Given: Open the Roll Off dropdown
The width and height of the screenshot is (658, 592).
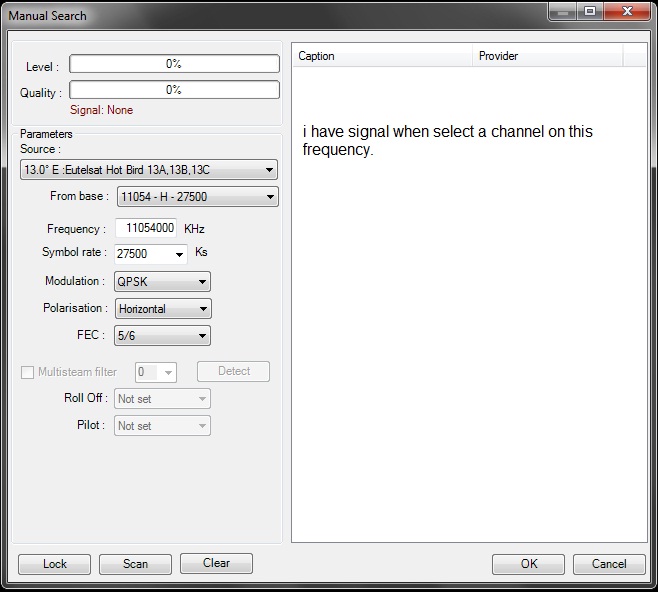Looking at the screenshot, I should pyautogui.click(x=162, y=399).
